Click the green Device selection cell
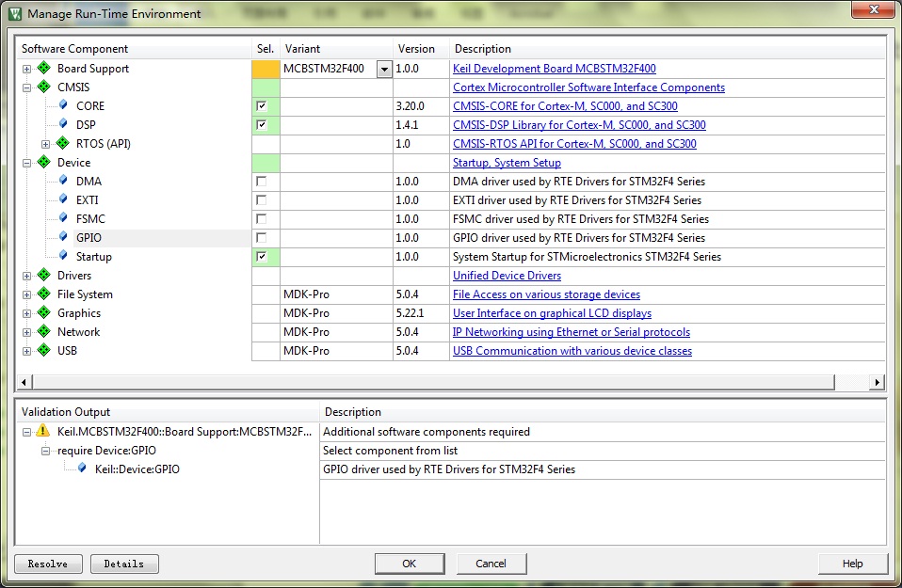The height and width of the screenshot is (588, 902). coord(266,164)
